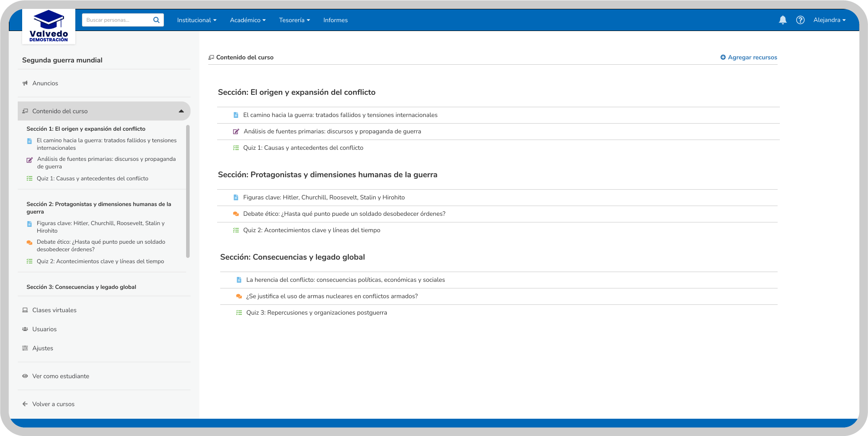Focus the Buscar personas search field
Viewport: 868px width, 436px height.
[x=116, y=20]
